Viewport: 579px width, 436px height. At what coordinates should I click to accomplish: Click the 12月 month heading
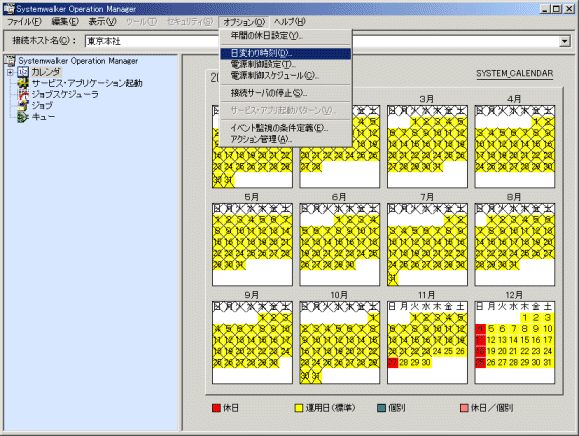(514, 295)
